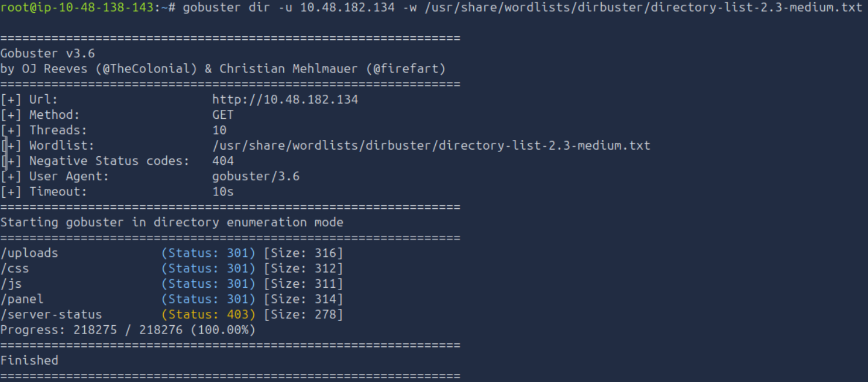Click the http://10.48.182.134 URL text

[x=285, y=99]
